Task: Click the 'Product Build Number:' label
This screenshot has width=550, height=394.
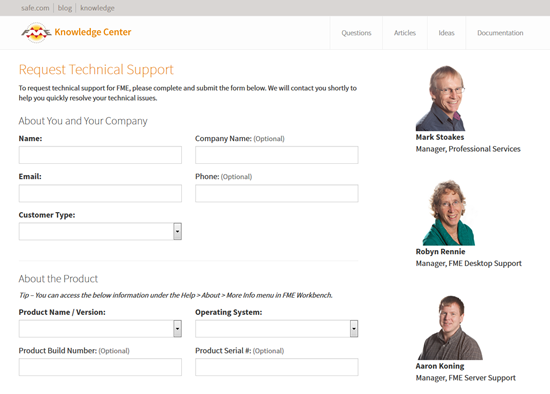Action: [58, 351]
